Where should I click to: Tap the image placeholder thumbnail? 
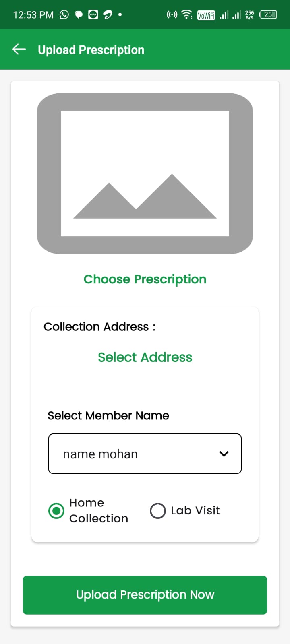pos(145,173)
